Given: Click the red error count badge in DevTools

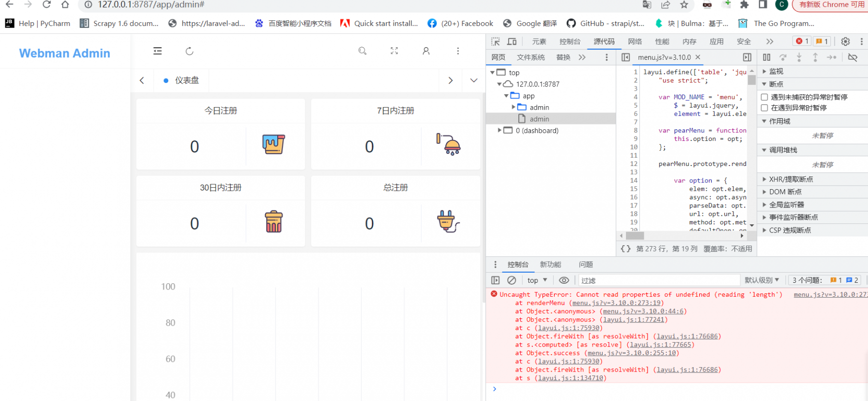Looking at the screenshot, I should [x=803, y=41].
